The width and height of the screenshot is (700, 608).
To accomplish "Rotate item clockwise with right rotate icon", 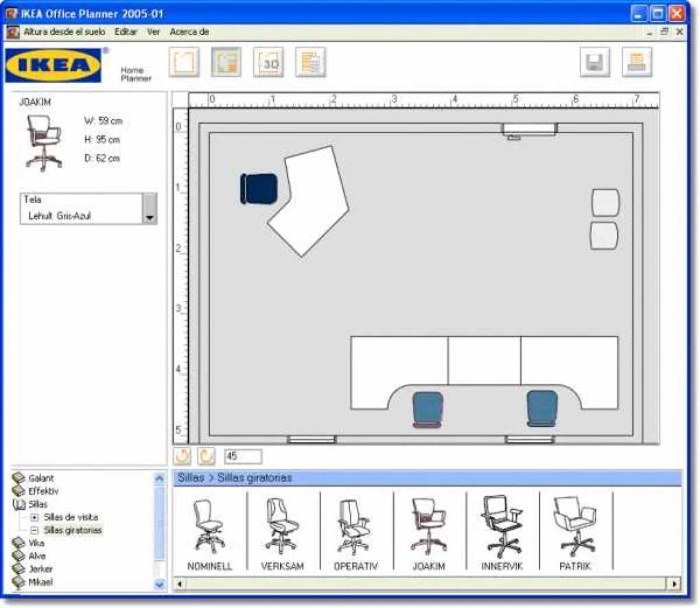I will pyautogui.click(x=207, y=456).
